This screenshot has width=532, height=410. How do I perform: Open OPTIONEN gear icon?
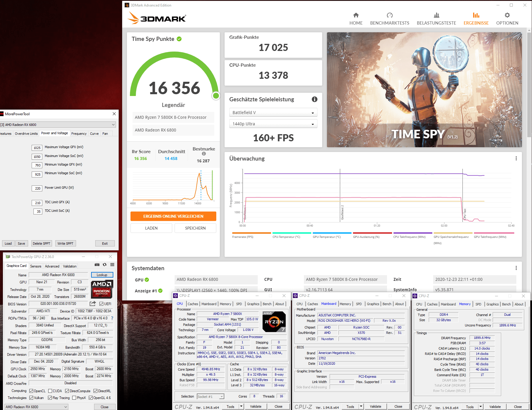(x=507, y=15)
